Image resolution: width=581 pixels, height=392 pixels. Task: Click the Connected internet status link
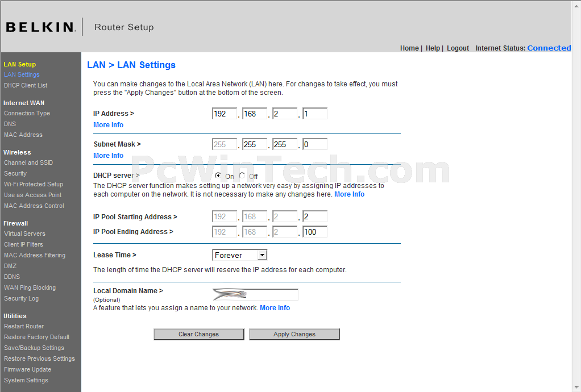(x=549, y=48)
